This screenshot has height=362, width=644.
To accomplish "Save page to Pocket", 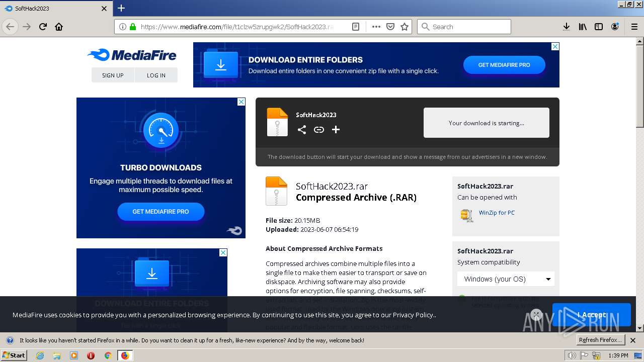I will 390,27.
